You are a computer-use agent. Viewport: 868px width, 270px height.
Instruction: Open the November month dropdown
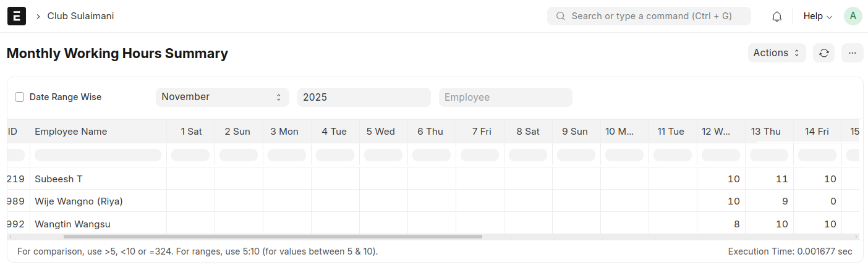[x=222, y=97]
